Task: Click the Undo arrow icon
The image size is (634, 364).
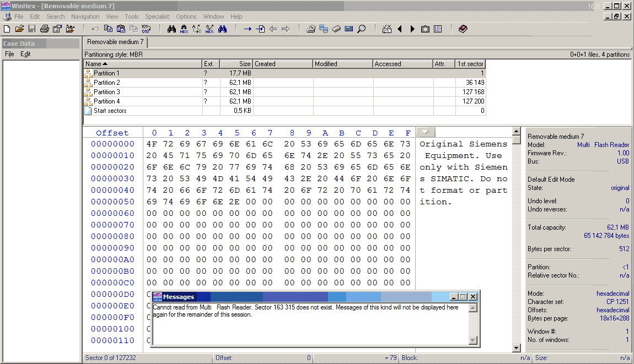Action: 95,29
